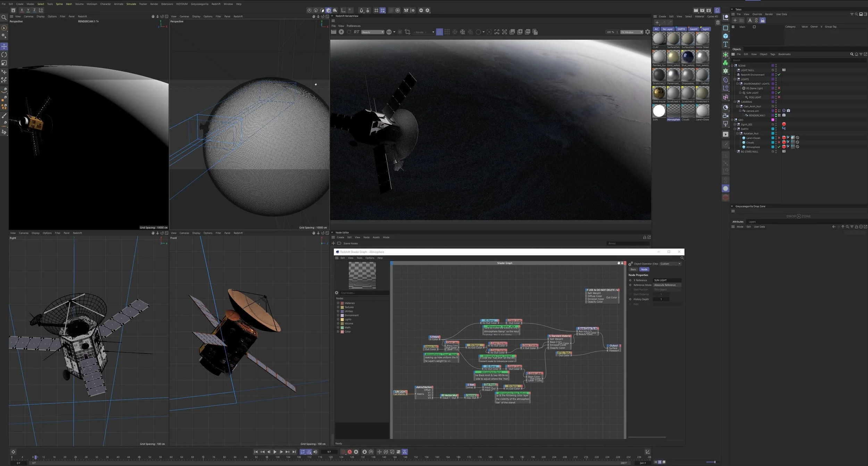Screen dimensions: 868x466
Task: Toggle enable checkmark on SUN LIGHT
Action: pos(779,93)
